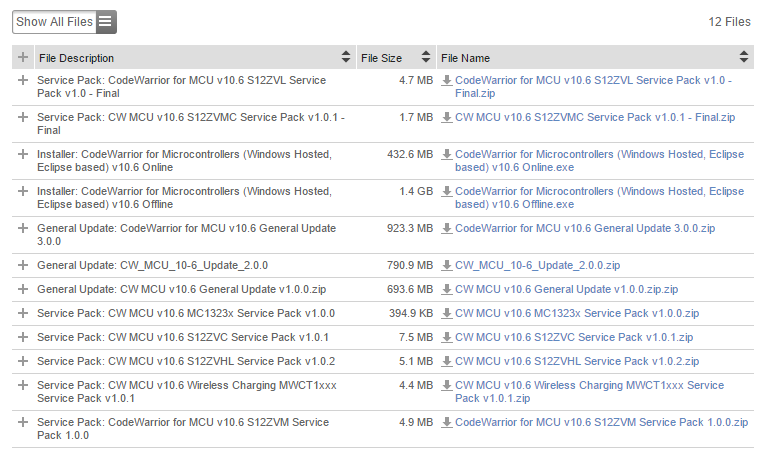This screenshot has height=470, width=774.
Task: Click download icon for v10.6 Offline.exe
Action: (446, 191)
